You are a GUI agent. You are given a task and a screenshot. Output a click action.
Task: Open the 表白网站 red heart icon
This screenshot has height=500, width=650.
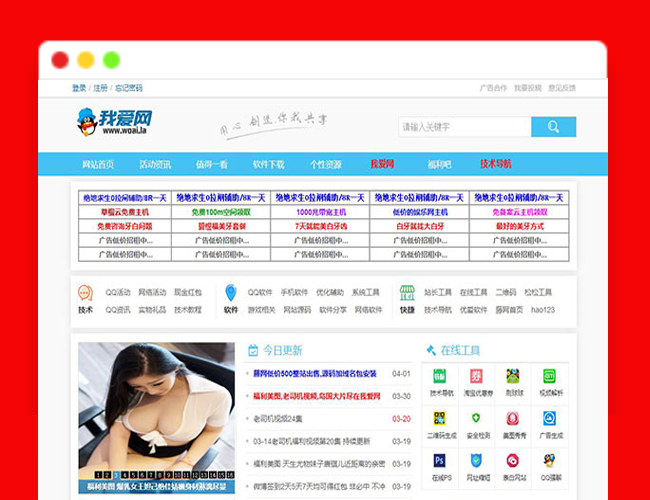tap(513, 461)
